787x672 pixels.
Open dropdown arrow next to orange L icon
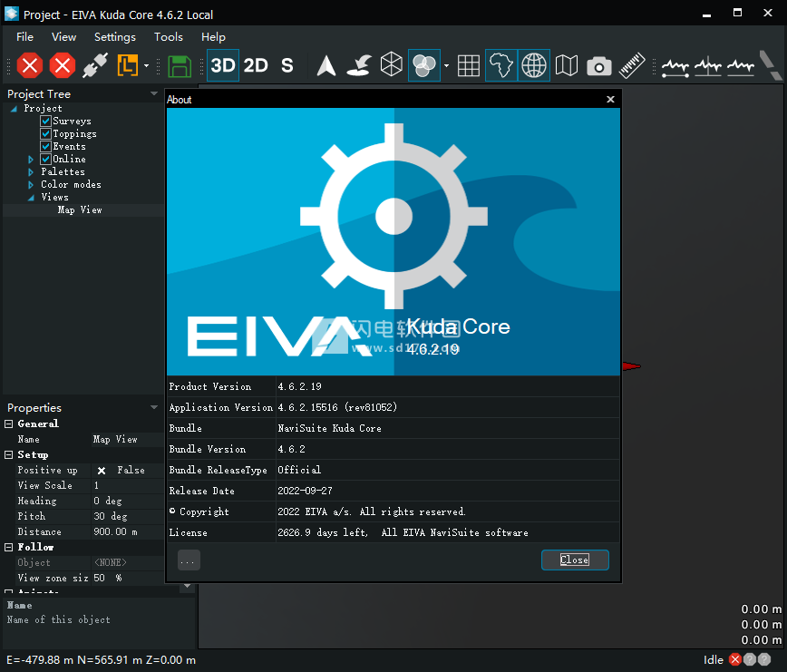click(147, 65)
